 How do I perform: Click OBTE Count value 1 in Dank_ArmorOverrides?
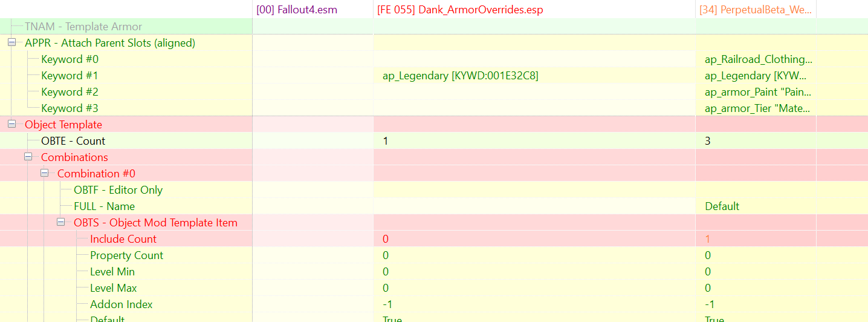386,141
